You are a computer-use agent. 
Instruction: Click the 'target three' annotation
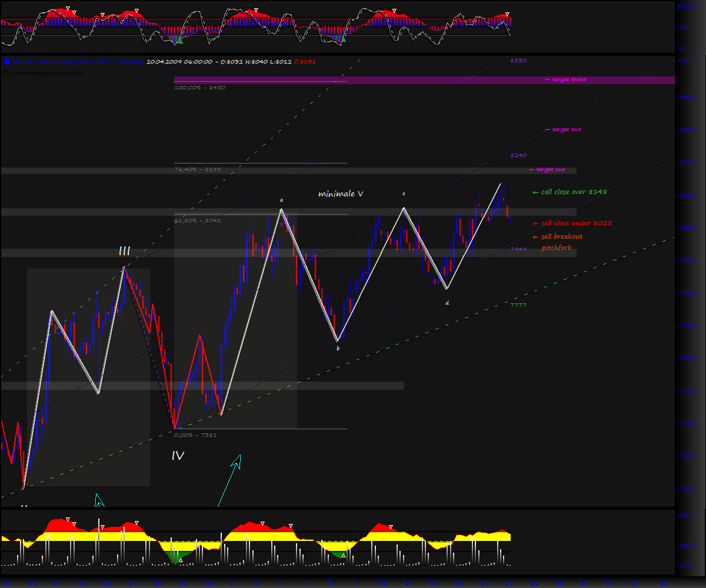point(565,79)
